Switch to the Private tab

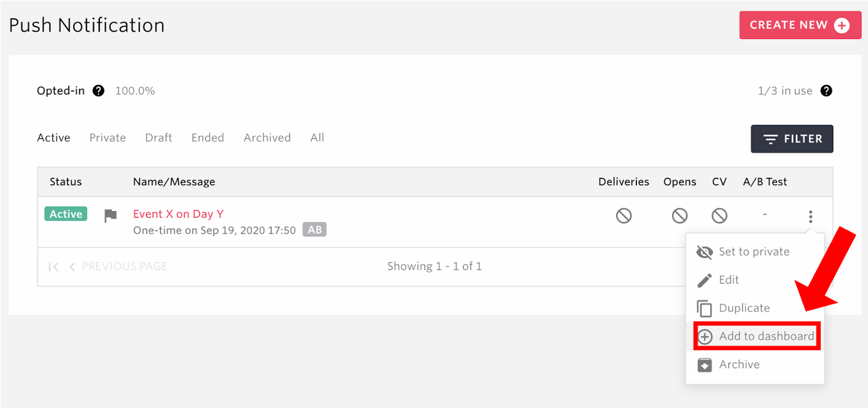[107, 138]
